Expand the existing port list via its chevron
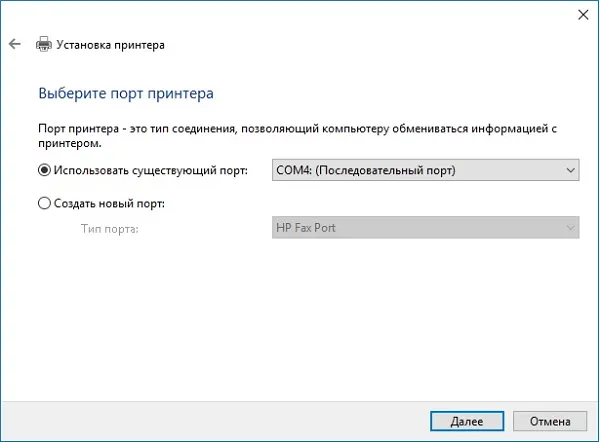Viewport: 600px width, 443px height. click(x=570, y=170)
